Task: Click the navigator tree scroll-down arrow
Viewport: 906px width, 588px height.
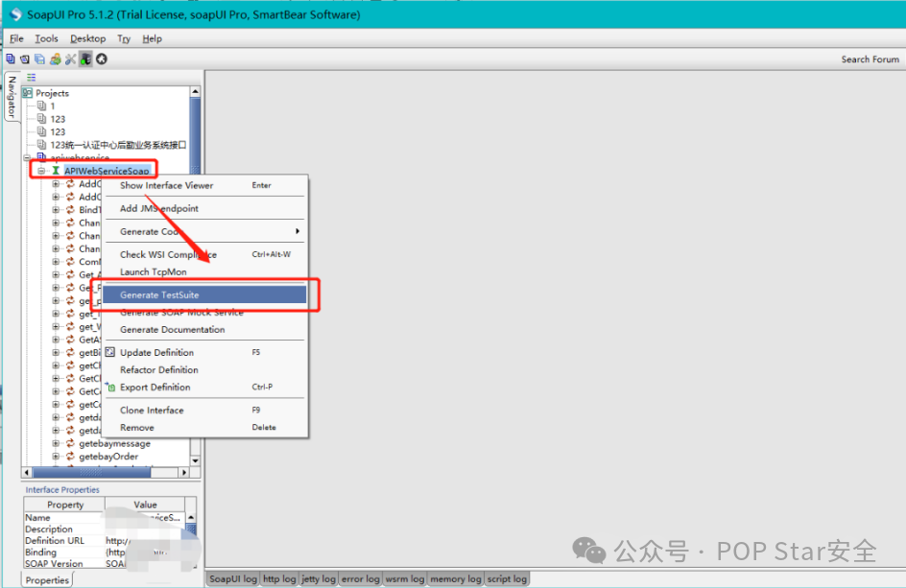Action: click(x=195, y=460)
